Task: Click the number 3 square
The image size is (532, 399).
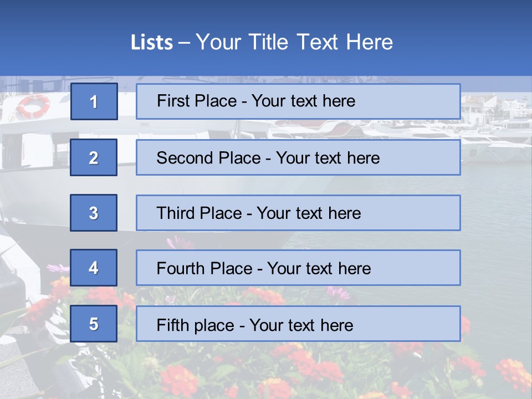Action: pyautogui.click(x=94, y=213)
